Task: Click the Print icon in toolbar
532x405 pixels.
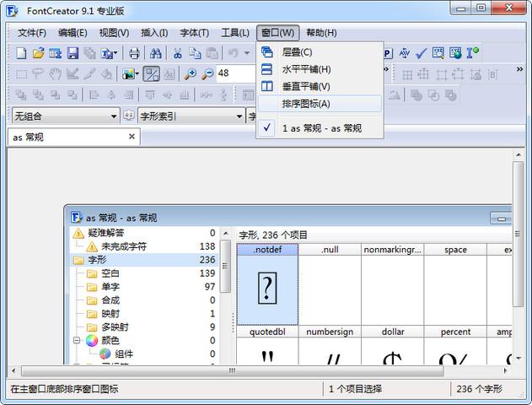Action: (x=134, y=53)
